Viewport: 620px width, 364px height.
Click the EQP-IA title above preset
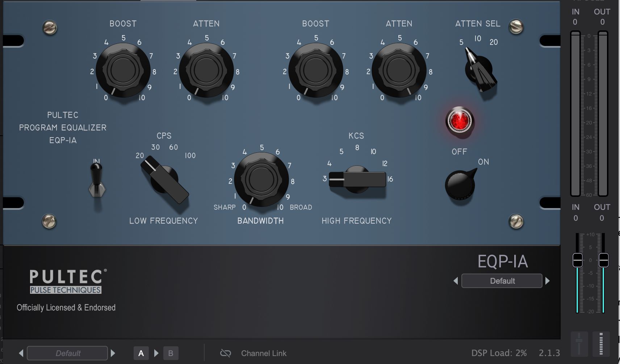click(503, 261)
